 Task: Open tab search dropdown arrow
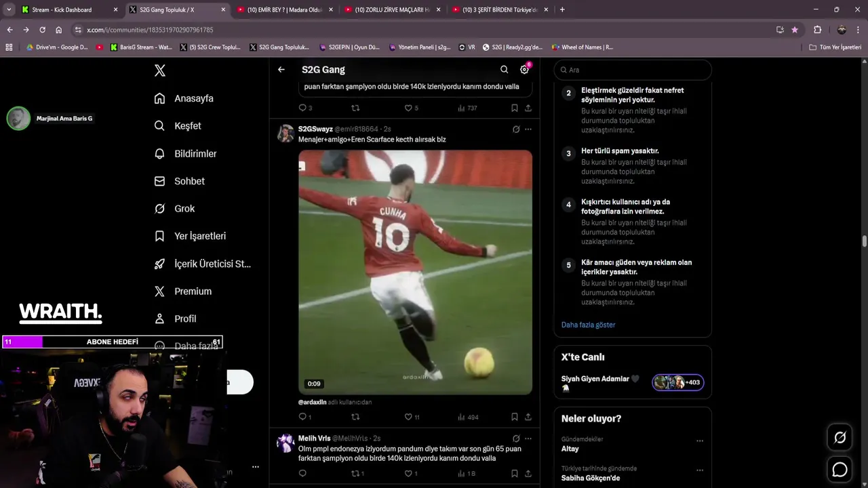[x=9, y=9]
